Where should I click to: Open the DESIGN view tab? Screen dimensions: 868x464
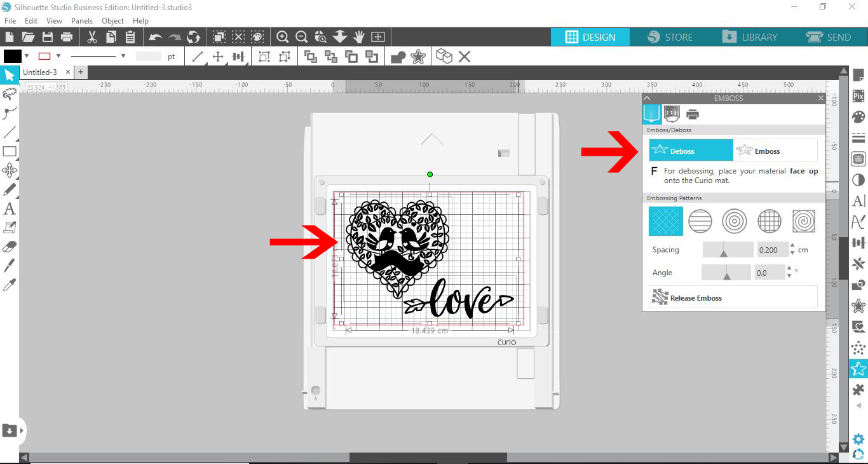point(590,37)
